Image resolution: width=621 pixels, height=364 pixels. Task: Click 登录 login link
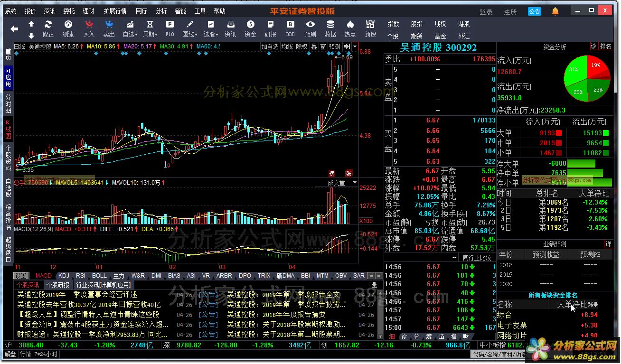(486, 12)
